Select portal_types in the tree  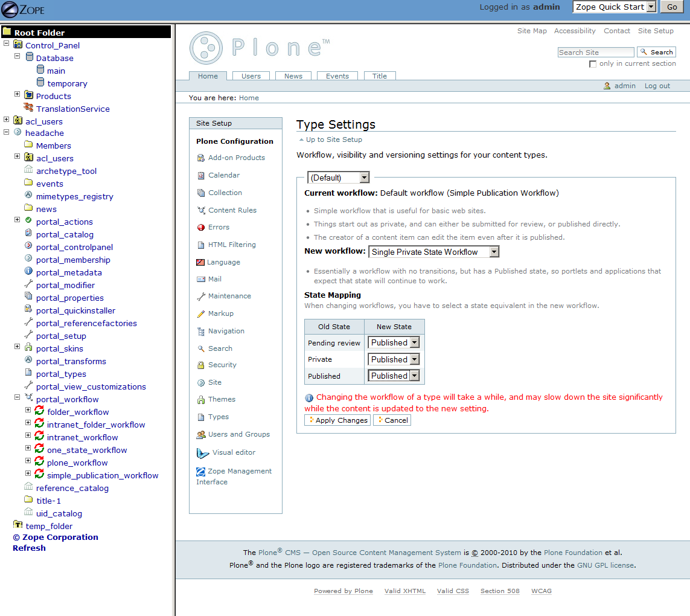(61, 374)
